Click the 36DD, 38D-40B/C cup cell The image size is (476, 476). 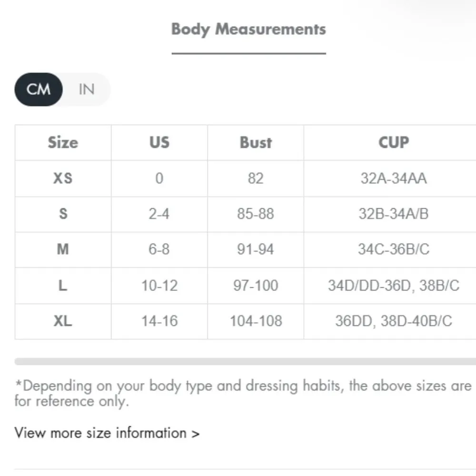(x=393, y=321)
